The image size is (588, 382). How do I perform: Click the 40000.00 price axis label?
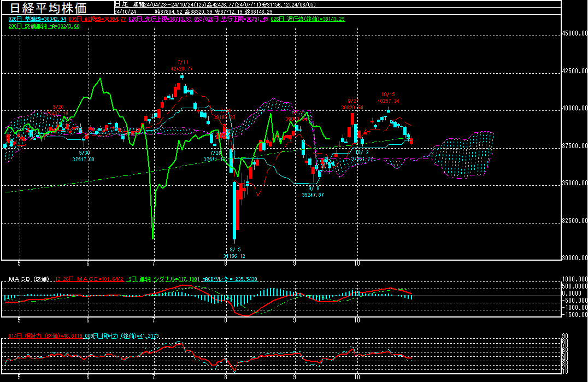click(574, 108)
